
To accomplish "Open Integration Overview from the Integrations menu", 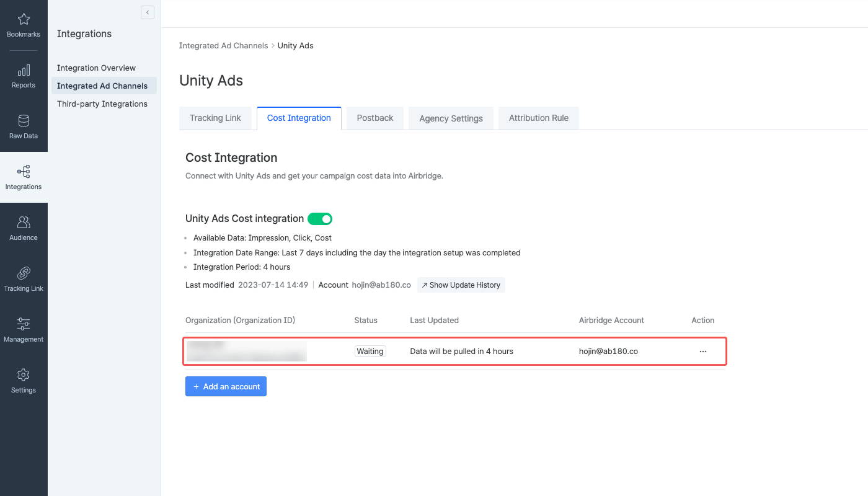I will [96, 68].
